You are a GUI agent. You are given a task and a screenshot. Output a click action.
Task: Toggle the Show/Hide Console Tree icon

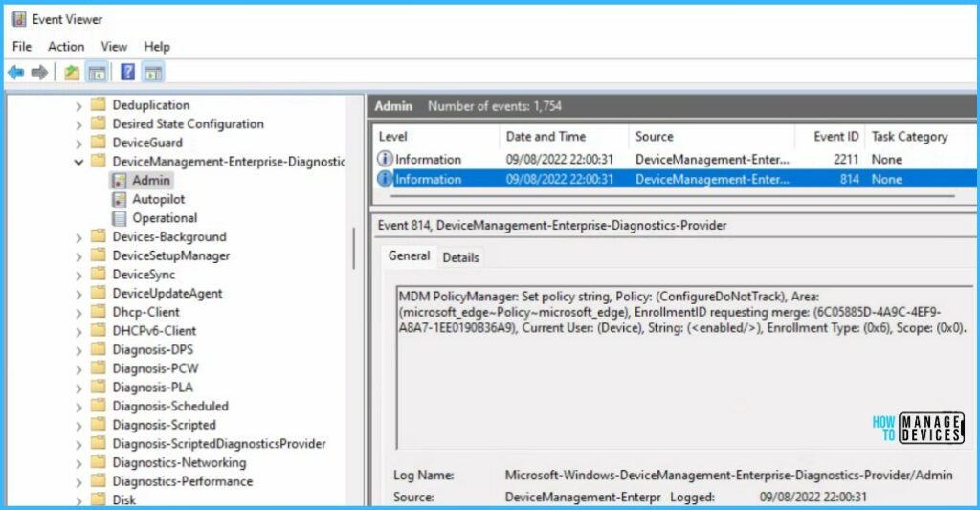point(97,73)
